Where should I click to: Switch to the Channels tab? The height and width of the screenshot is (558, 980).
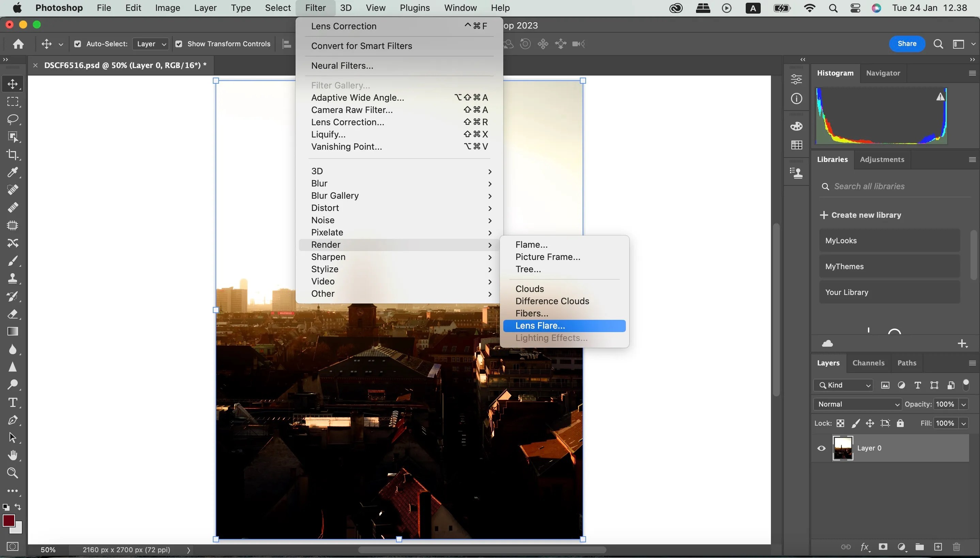(x=868, y=363)
